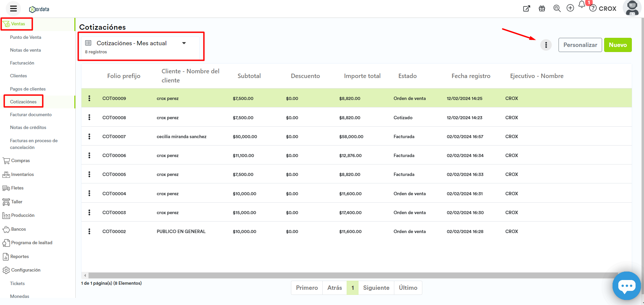The width and height of the screenshot is (644, 305).
Task: Open the three-dot options menu beside Personalizar
Action: (x=546, y=45)
